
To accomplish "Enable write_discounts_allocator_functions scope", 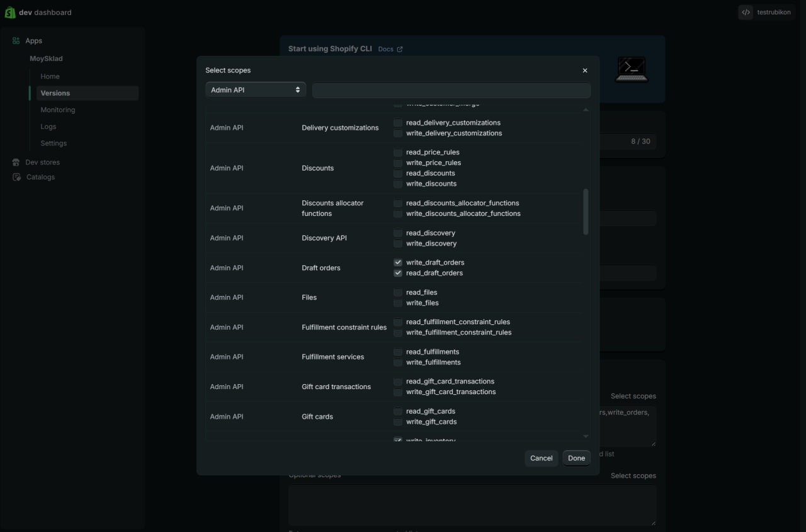I will point(398,214).
